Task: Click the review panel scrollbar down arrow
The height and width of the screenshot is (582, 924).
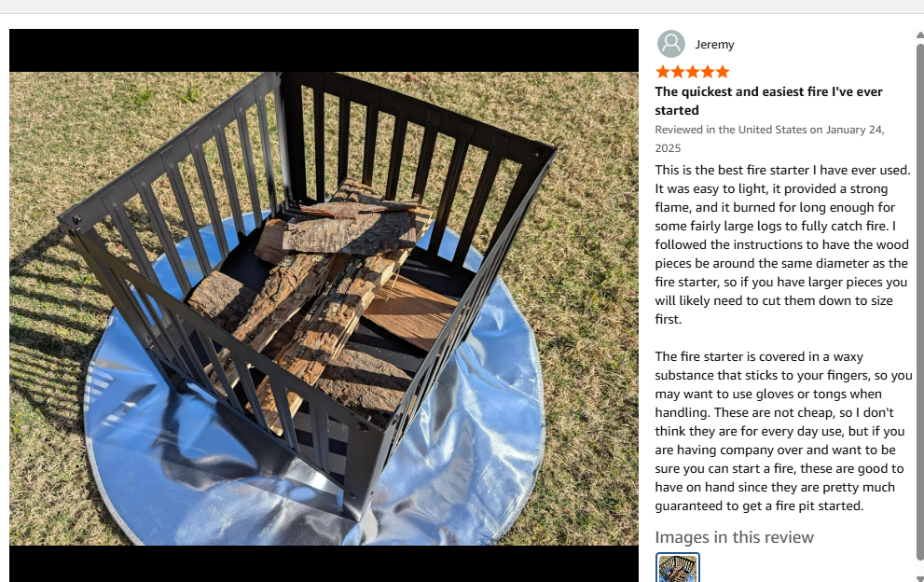Action: pyautogui.click(x=920, y=578)
